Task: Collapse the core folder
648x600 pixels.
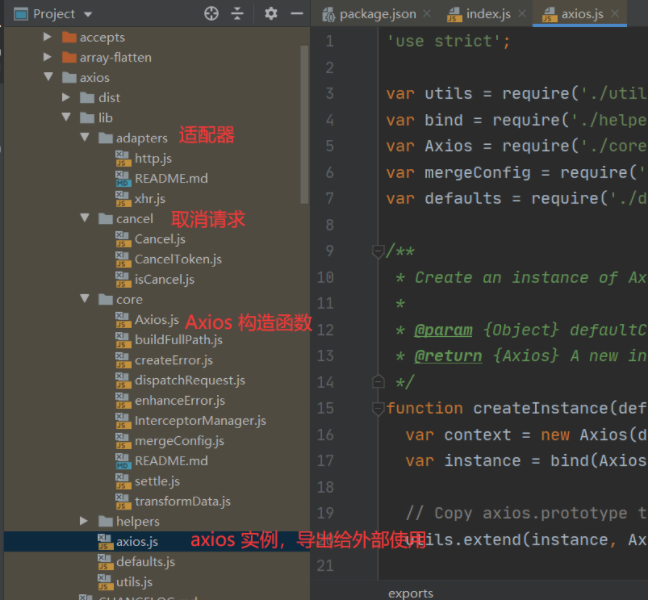Action: point(85,298)
